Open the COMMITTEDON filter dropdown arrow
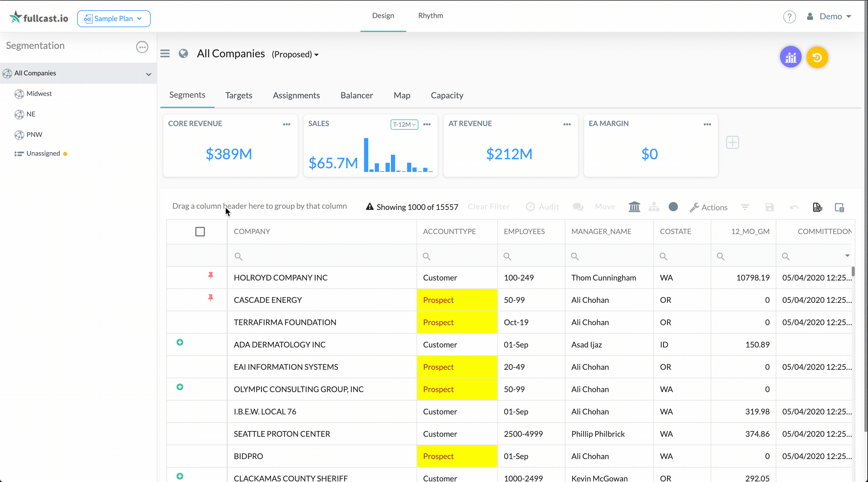The height and width of the screenshot is (482, 868). [x=847, y=256]
